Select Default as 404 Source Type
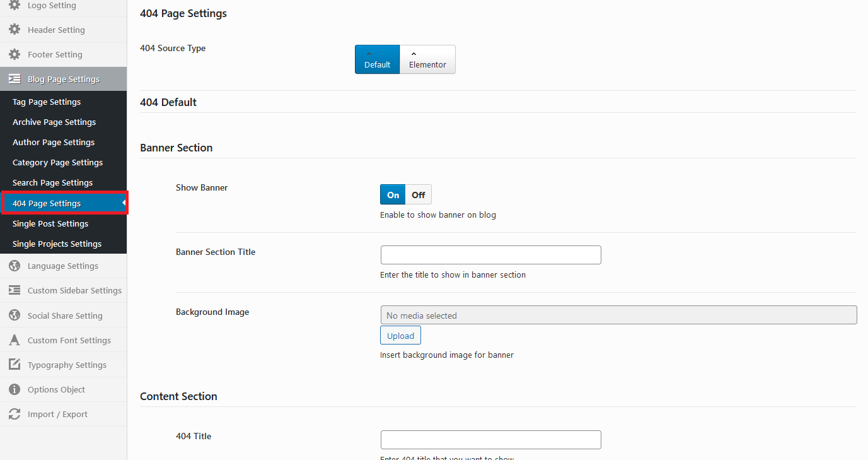This screenshot has height=460, width=868. [x=377, y=59]
